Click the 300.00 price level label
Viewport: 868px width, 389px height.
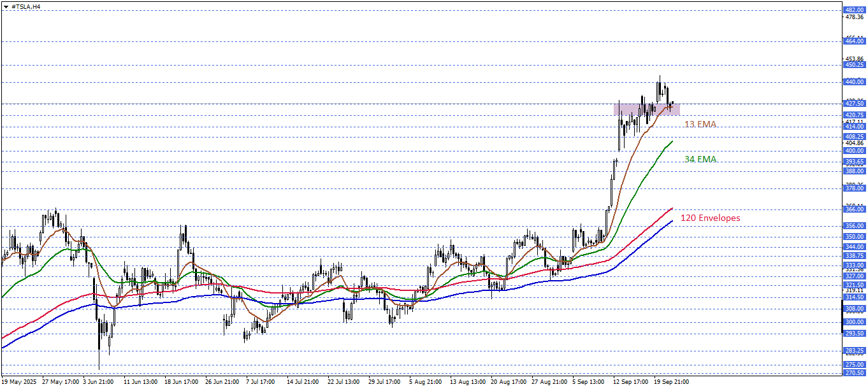853,322
